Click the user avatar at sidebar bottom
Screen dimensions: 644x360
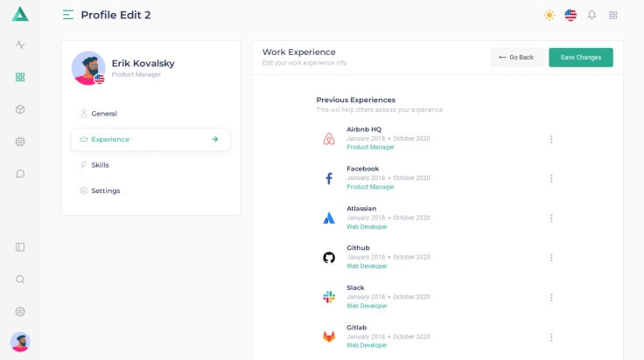click(20, 342)
